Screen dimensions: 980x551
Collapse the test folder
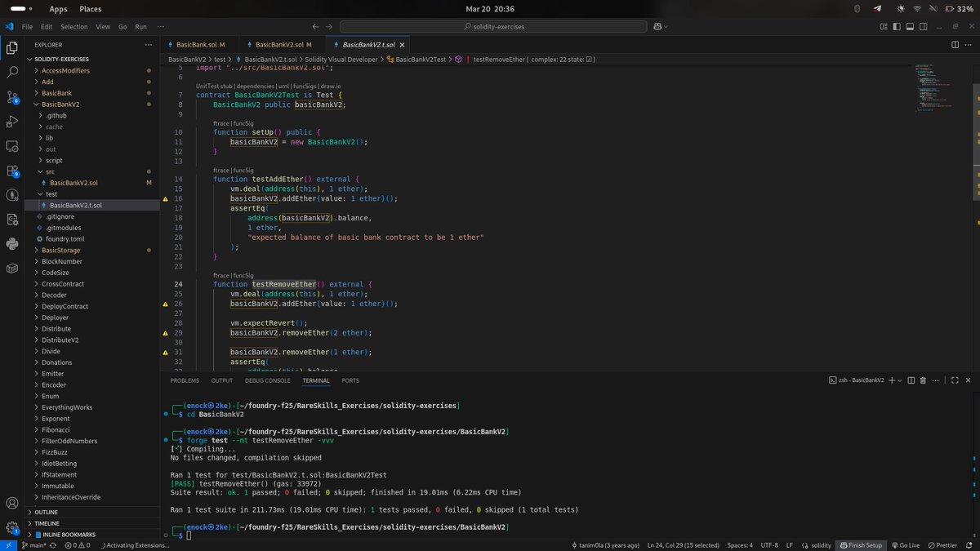[x=92, y=194]
